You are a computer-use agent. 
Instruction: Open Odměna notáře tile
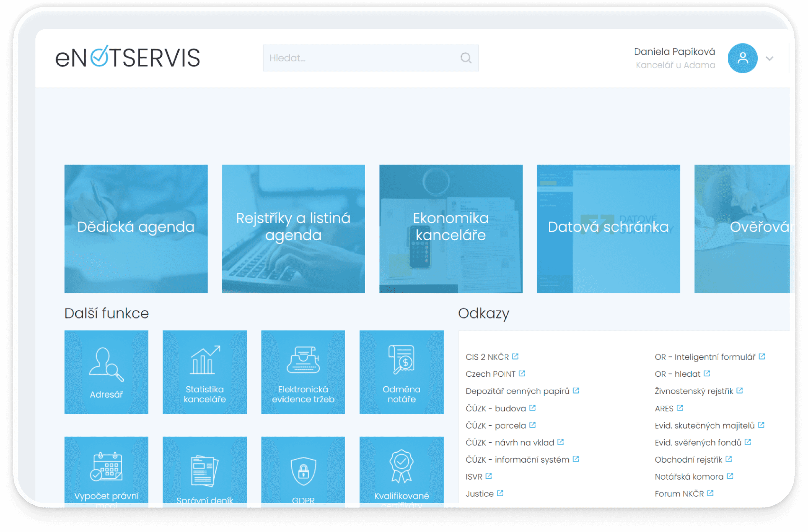click(401, 372)
